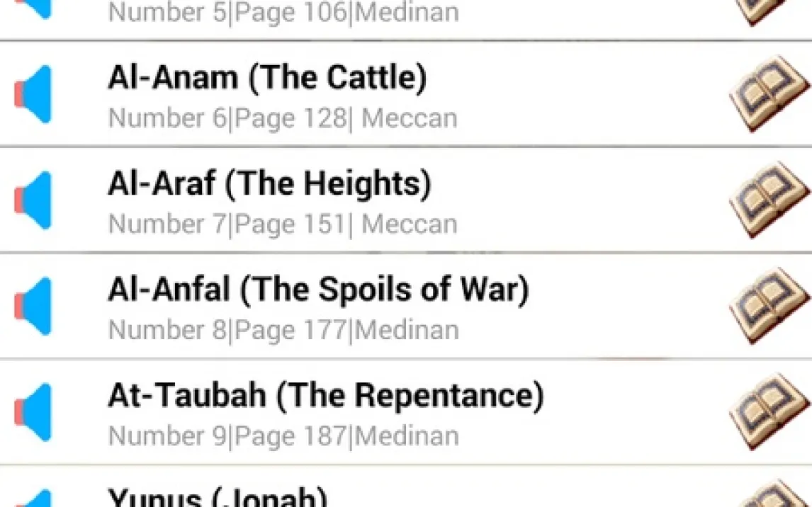
Task: Tap the "Number 6|Page 128| Meccan" subtitle
Action: 282,118
